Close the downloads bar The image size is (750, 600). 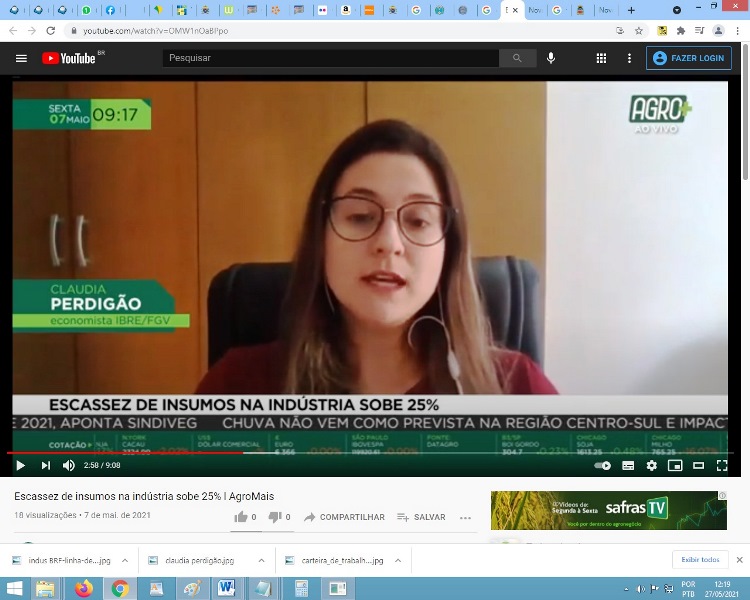click(739, 560)
